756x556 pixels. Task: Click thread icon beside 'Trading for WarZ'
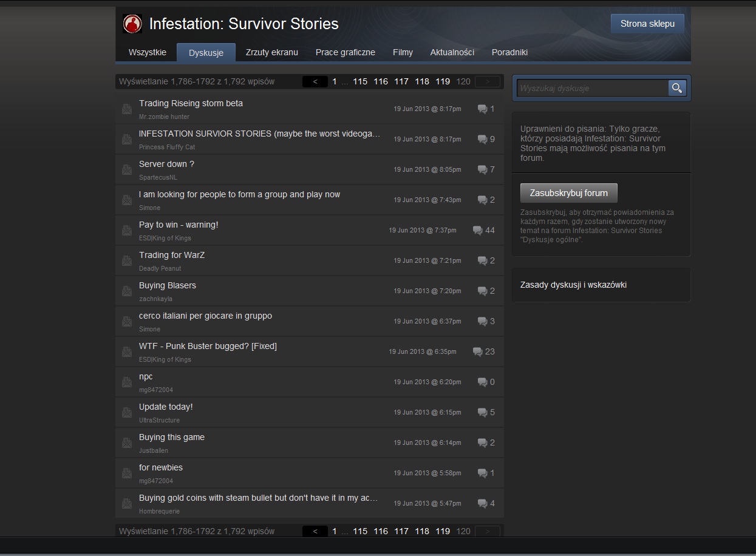(x=126, y=261)
